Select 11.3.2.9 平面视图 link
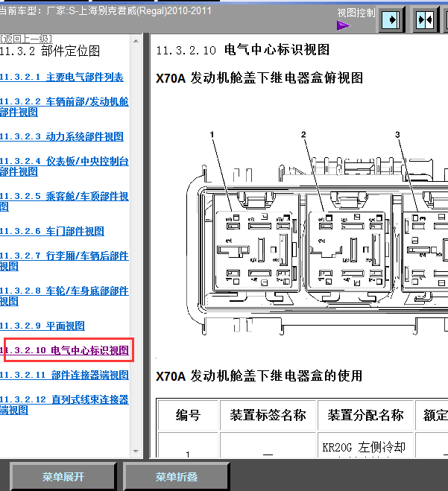Viewport: 448px width, 491px height. (42, 326)
